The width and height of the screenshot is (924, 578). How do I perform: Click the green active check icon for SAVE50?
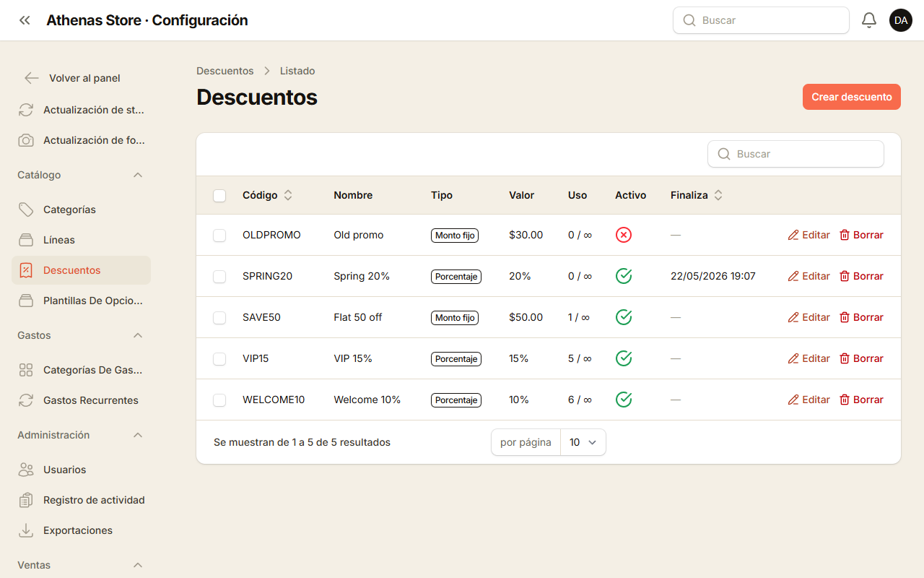(624, 317)
